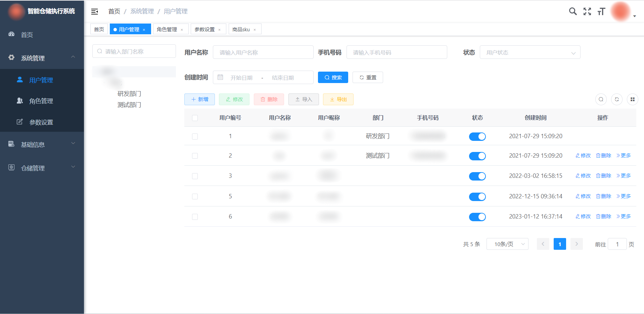Viewport: 644px width, 314px height.
Task: Click the 新增 button
Action: point(199,99)
